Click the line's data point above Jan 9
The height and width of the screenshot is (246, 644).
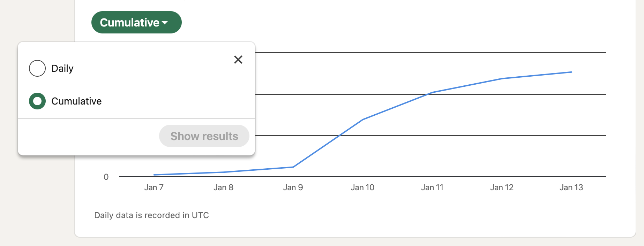(293, 167)
